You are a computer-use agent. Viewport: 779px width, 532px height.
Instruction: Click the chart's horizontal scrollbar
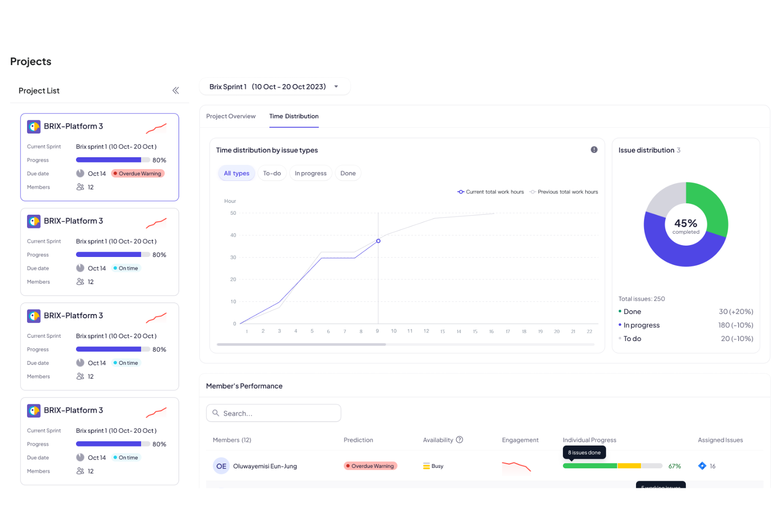301,344
